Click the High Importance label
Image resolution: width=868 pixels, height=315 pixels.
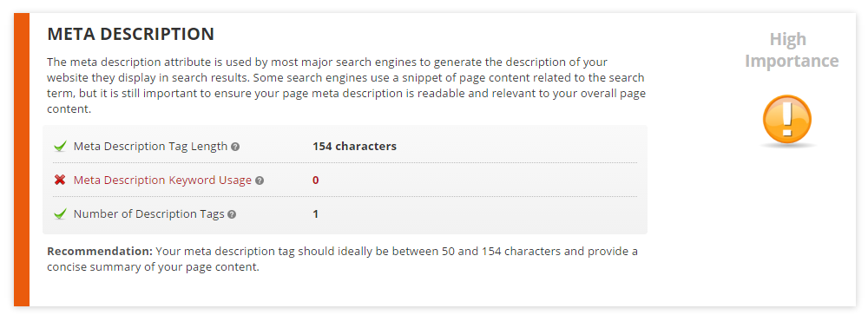(792, 49)
